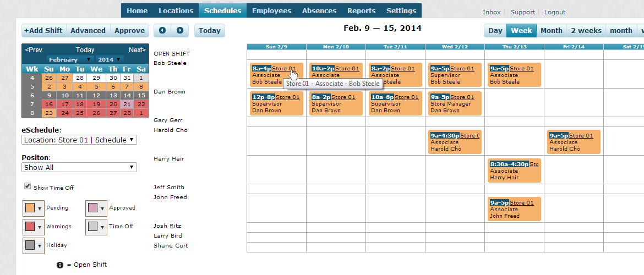Open the Time Off gray color swatch
Viewport: 644px width, 275px height.
click(x=96, y=227)
